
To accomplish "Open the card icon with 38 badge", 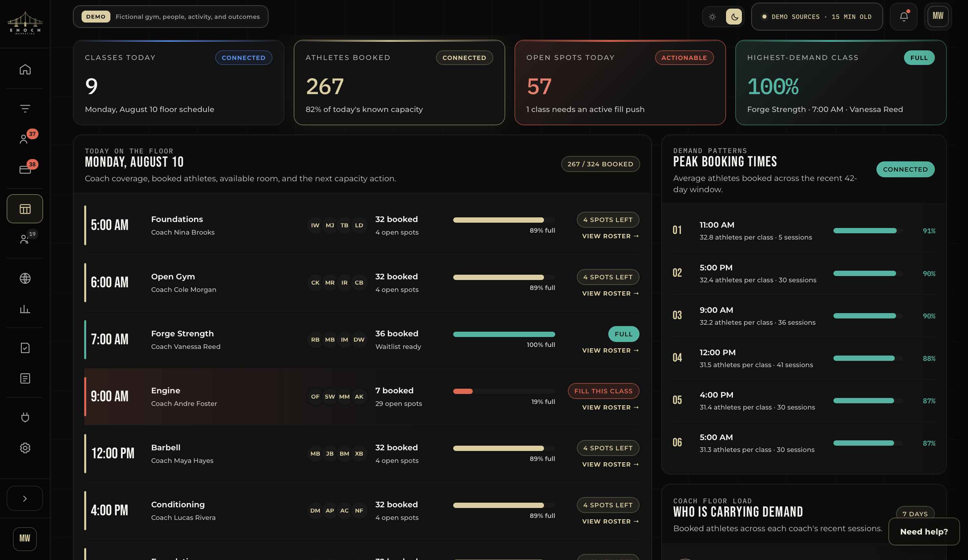I will (25, 169).
